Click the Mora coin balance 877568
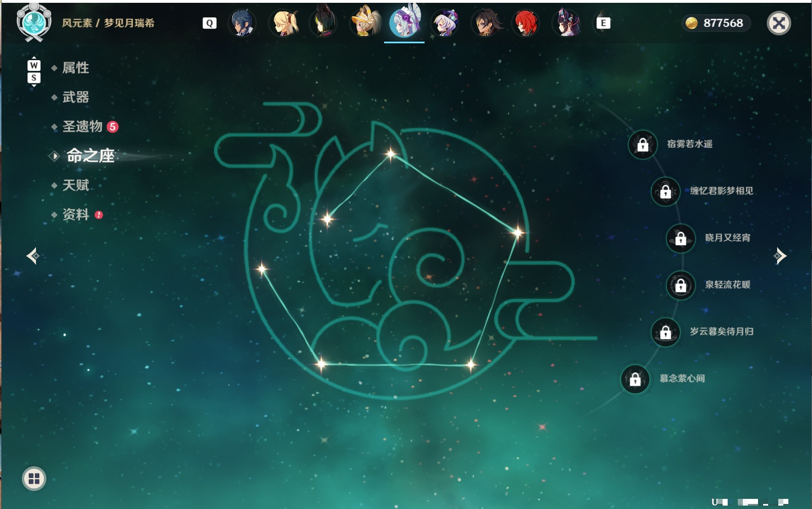This screenshot has width=812, height=509. click(x=716, y=23)
